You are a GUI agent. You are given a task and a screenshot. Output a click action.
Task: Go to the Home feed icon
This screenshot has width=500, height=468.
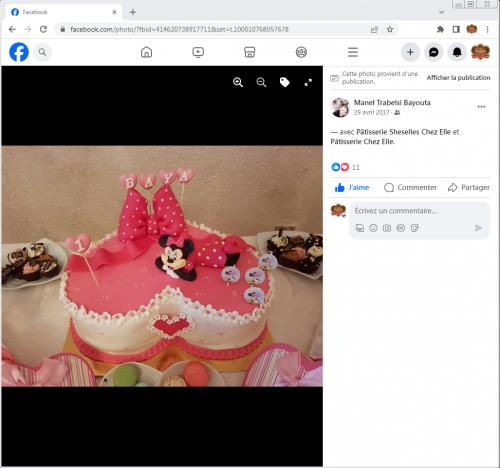click(146, 52)
